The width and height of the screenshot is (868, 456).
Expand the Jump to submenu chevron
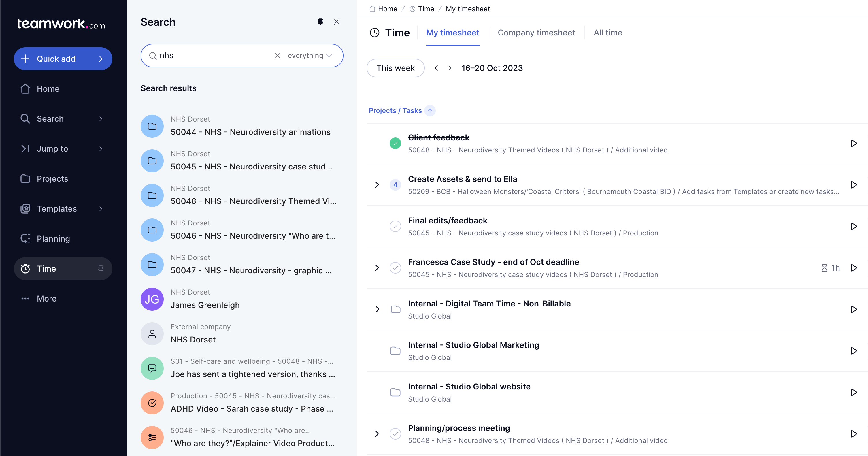(x=101, y=149)
